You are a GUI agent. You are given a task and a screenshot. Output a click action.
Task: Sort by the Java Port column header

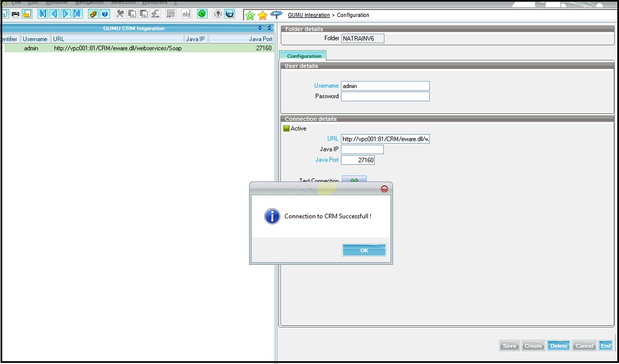coord(241,39)
